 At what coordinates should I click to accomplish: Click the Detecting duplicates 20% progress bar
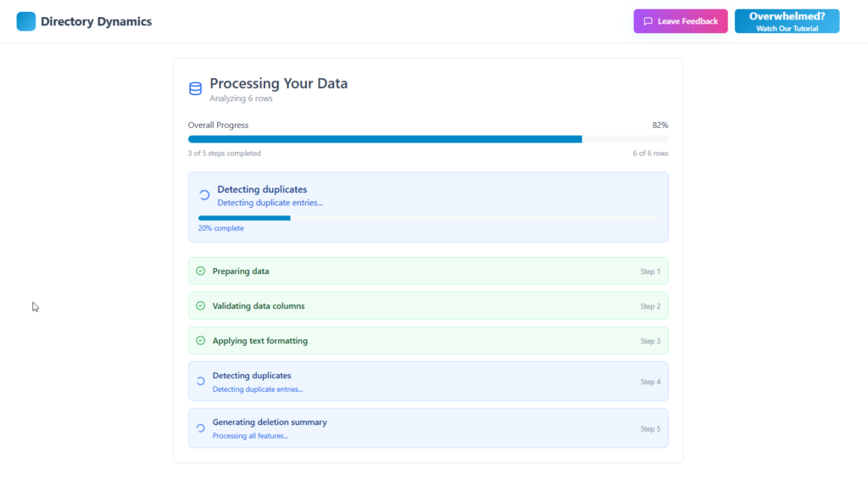pos(427,218)
